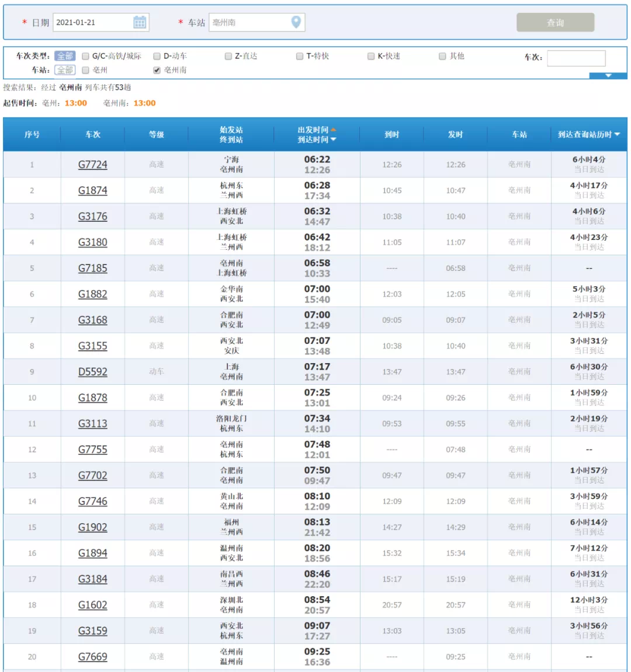
Task: Uncheck the 亳州南 station checkbox
Action: point(157,70)
